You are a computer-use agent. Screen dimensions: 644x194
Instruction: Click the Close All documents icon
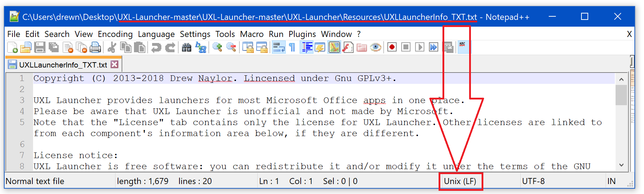point(82,47)
